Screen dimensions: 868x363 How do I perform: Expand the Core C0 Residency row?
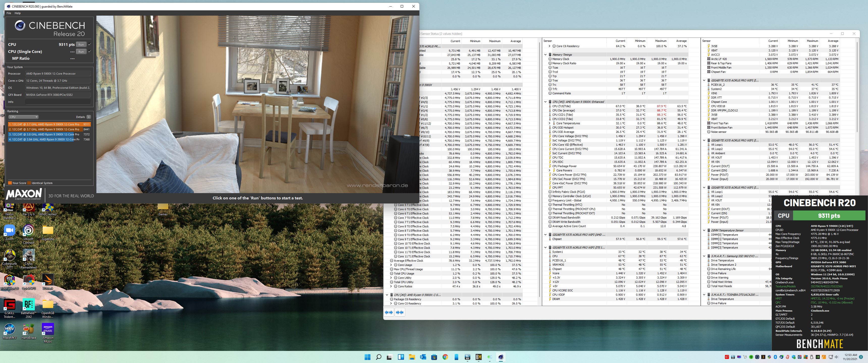(391, 304)
